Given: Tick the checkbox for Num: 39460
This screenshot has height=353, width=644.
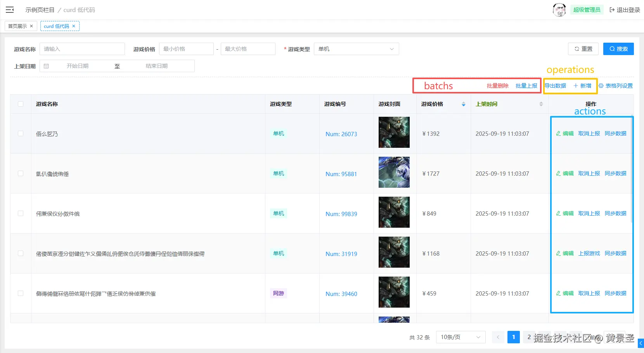Looking at the screenshot, I should pyautogui.click(x=21, y=293).
